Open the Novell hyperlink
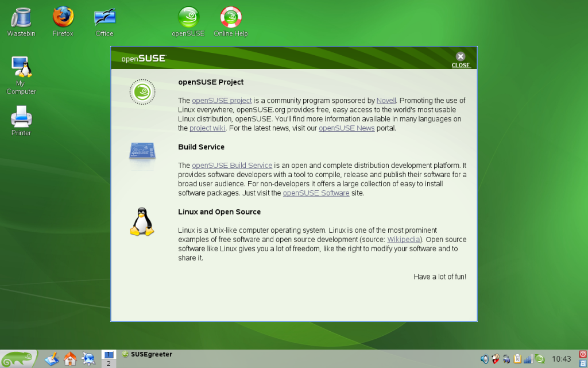588x368 pixels. [386, 101]
